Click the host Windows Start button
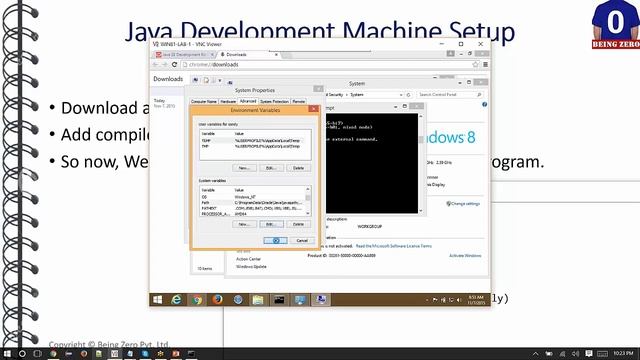640x360 pixels. 7,353
